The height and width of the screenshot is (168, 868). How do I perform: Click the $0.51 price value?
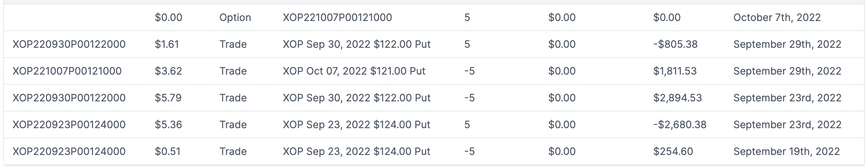[x=168, y=151]
